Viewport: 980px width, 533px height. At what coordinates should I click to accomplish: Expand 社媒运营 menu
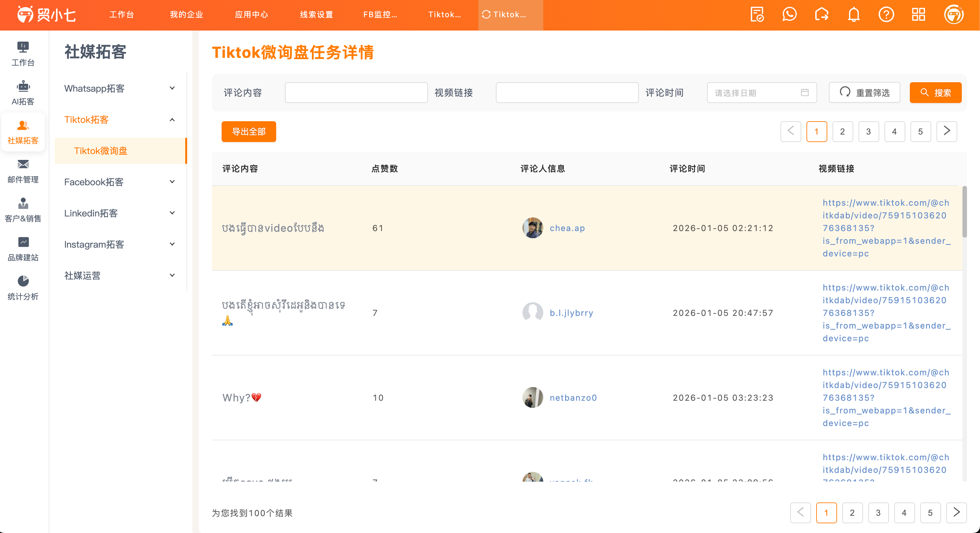(x=120, y=276)
